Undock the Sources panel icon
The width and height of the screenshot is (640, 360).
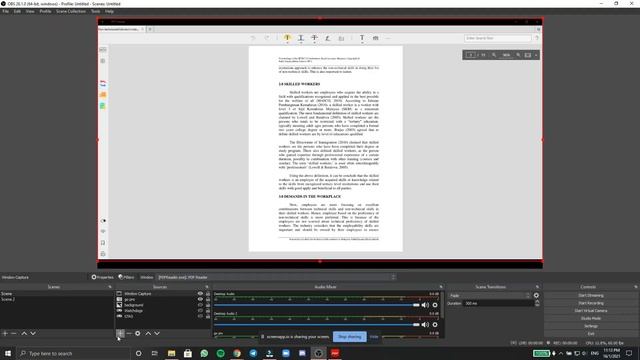[x=207, y=287]
